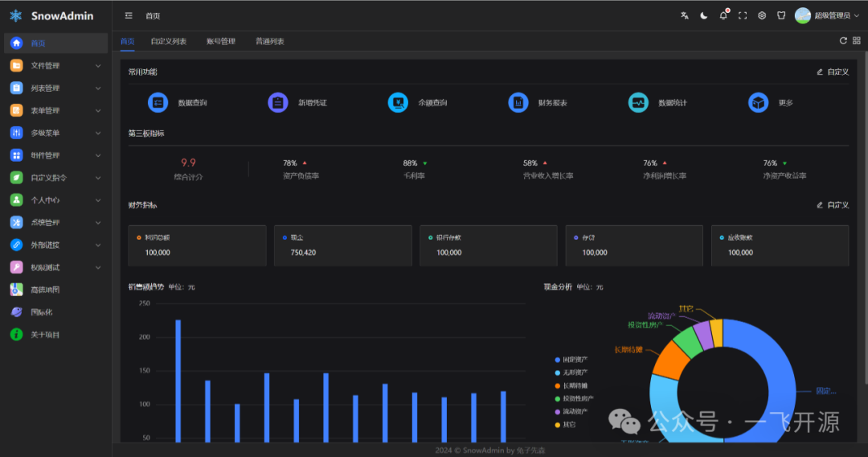Open 关于项目 in the sidebar
This screenshot has width=868, height=457.
(x=45, y=335)
